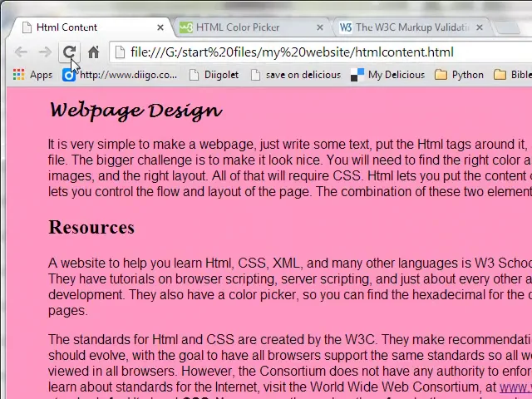The image size is (532, 399).
Task: Click the Webpage Design heading
Action: (x=135, y=111)
